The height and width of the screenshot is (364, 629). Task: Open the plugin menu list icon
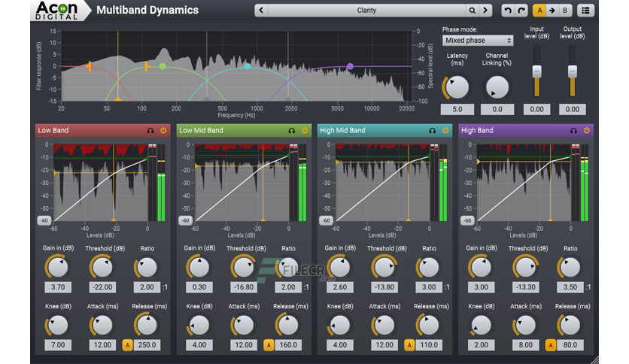[x=585, y=11]
